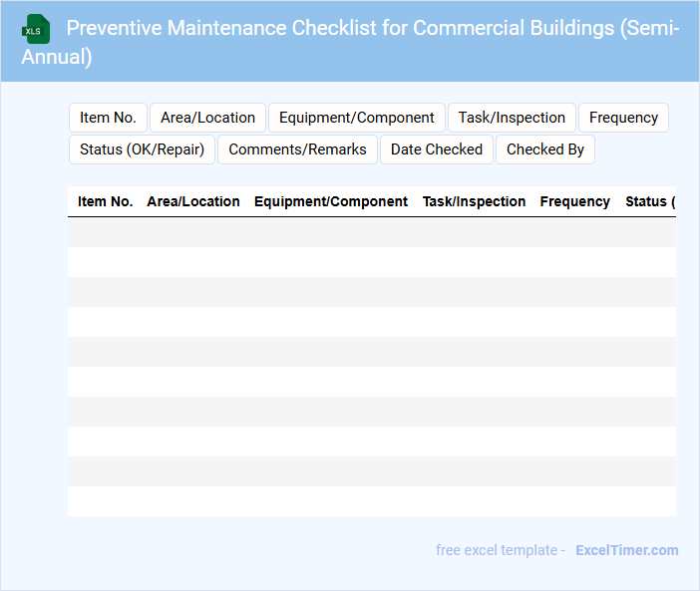Click the partially visible Status column header

tap(649, 201)
